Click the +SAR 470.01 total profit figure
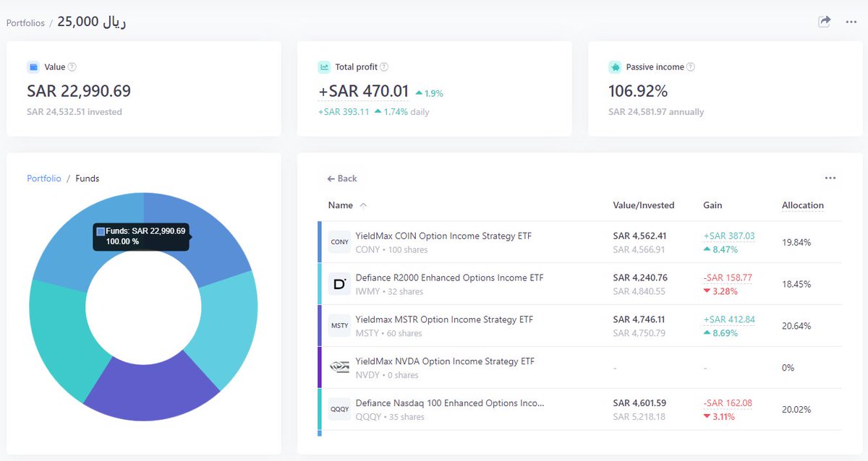Image resolution: width=868 pixels, height=461 pixels. tap(364, 92)
